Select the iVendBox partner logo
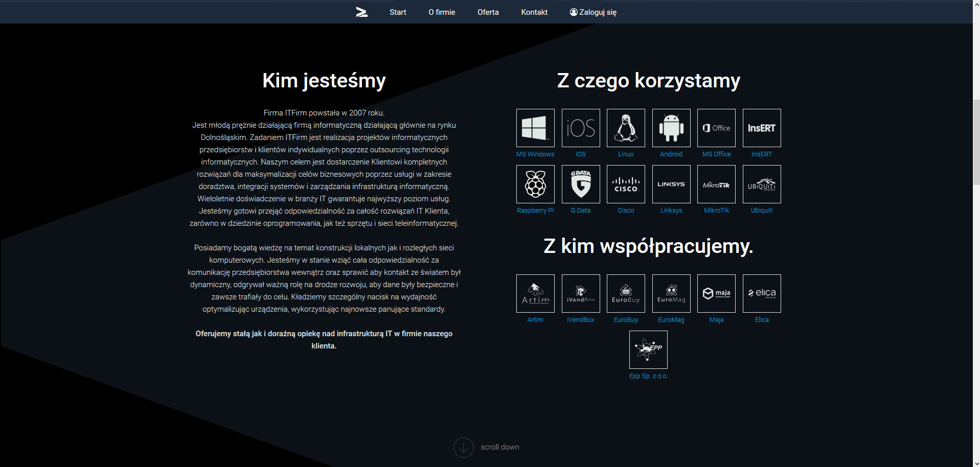The image size is (980, 467). (581, 293)
